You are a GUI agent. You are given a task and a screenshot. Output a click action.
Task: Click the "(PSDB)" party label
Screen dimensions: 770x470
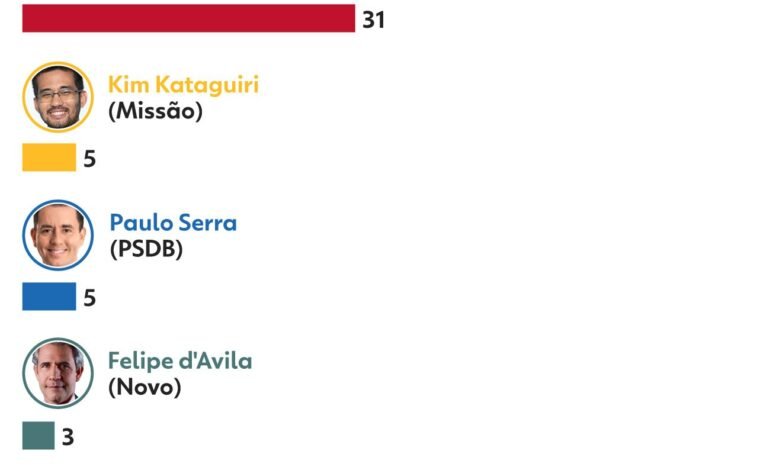coord(146,249)
